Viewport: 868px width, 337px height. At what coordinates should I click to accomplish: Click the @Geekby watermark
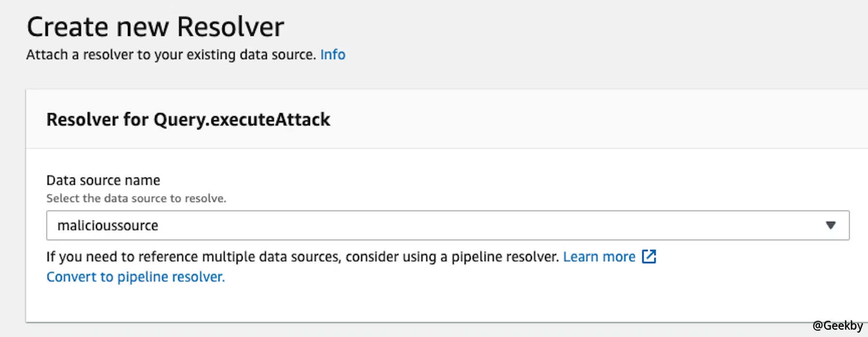click(837, 326)
